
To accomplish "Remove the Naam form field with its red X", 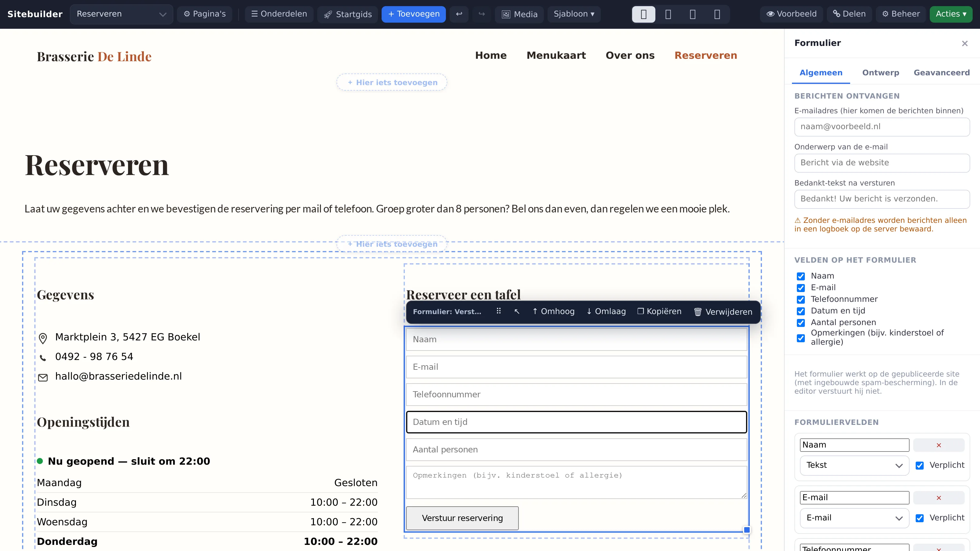I will point(939,445).
